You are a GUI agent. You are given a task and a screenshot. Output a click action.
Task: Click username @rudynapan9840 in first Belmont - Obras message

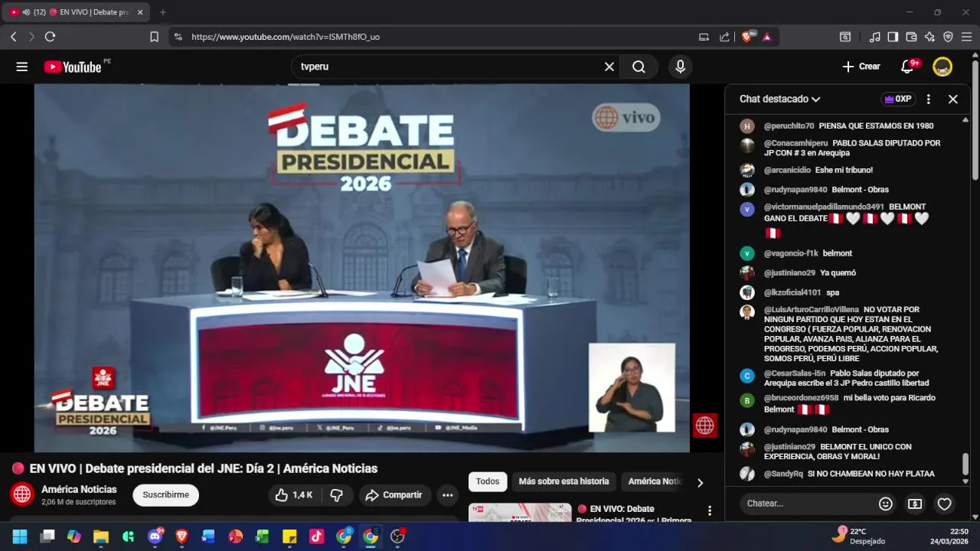point(795,190)
